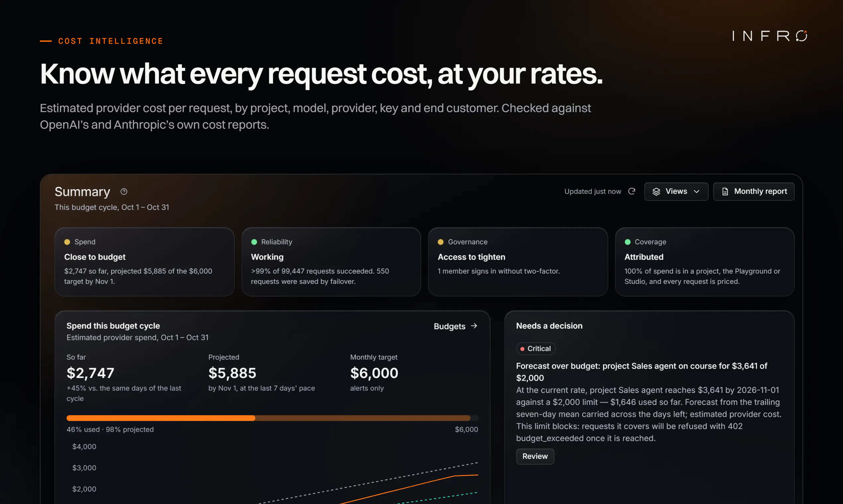Click the $6,000 label right of progress bar

[466, 429]
